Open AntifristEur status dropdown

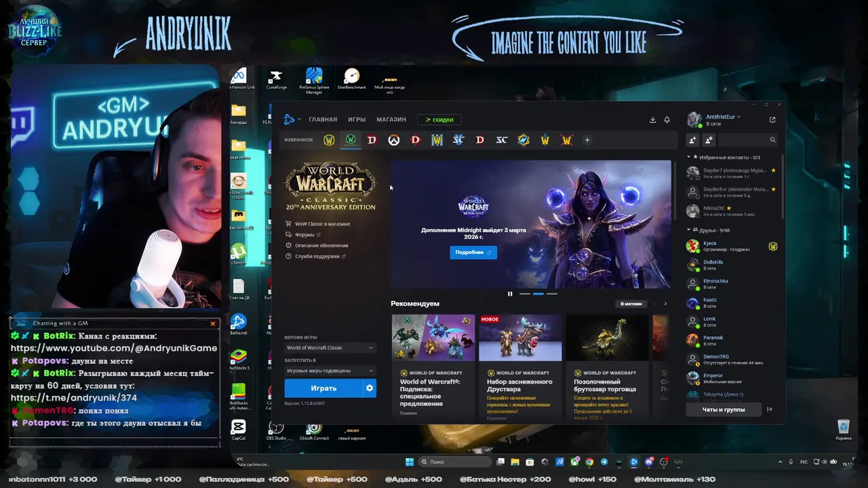click(724, 117)
